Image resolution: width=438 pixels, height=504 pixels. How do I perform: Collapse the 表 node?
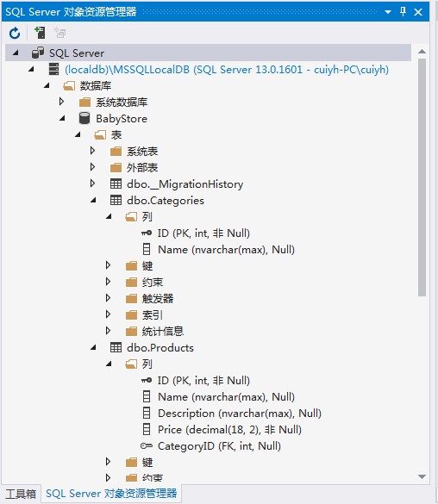pos(78,135)
